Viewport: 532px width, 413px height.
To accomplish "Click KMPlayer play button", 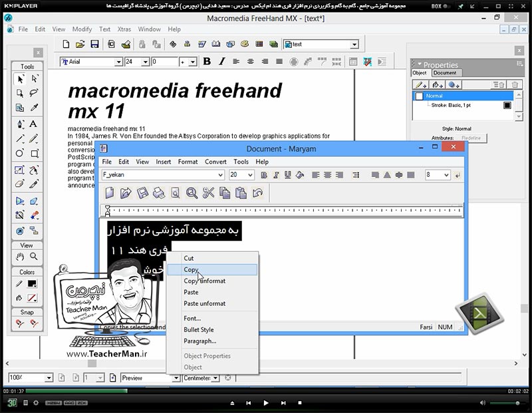I will [x=266, y=403].
